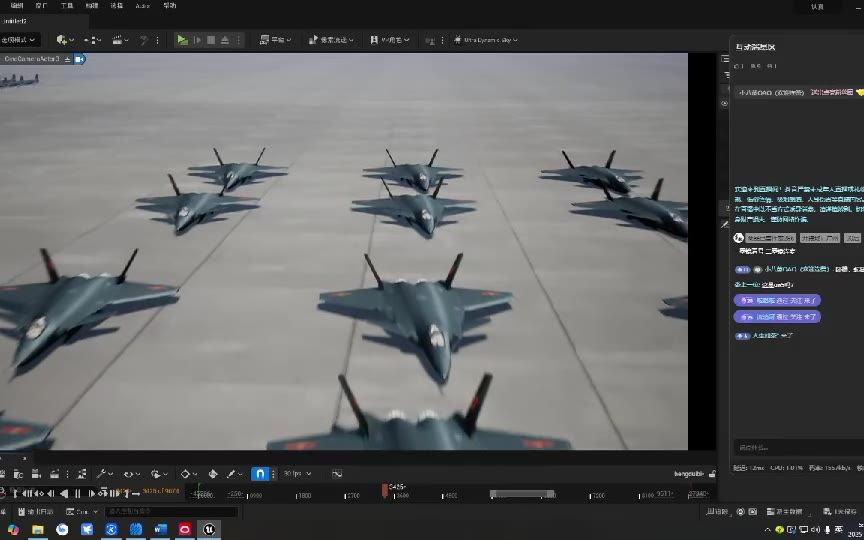Open the Edit menu in menu bar
This screenshot has width=864, height=540.
[16, 6]
